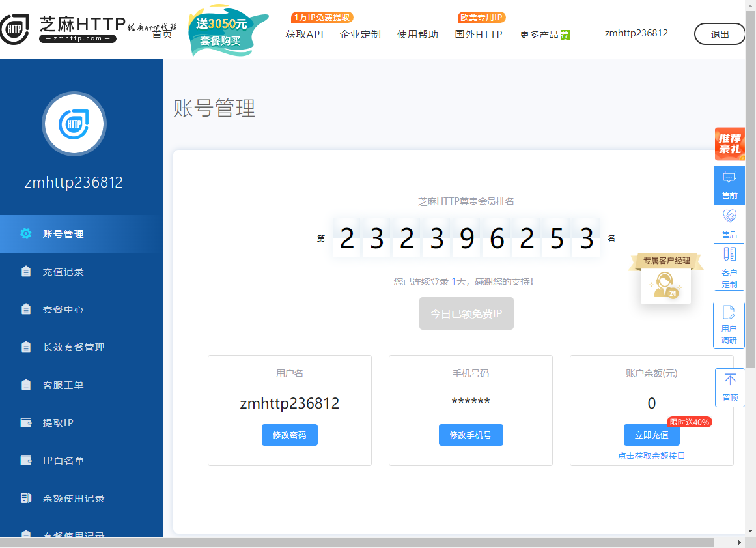Open 客户定制 customization icon

click(729, 254)
